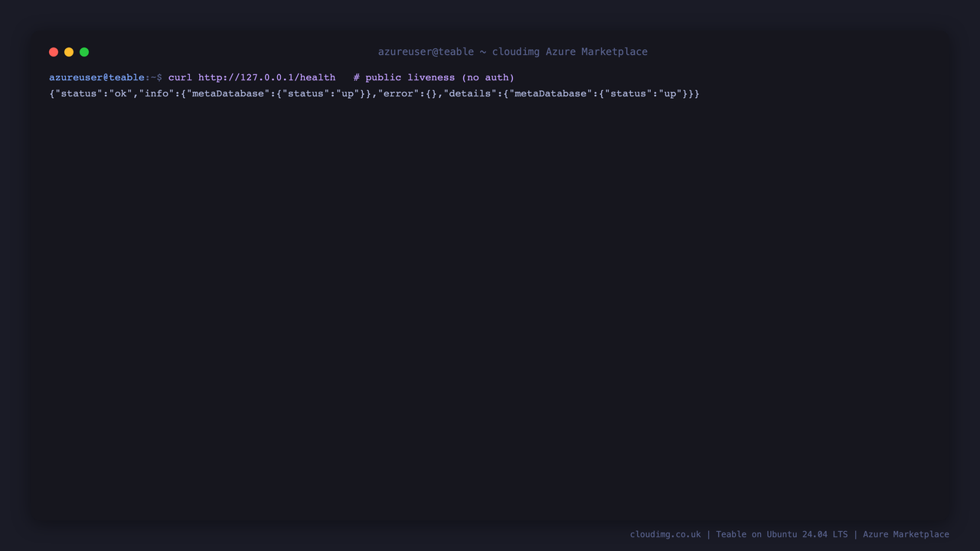Click the "(no auth)" comment text

(x=488, y=77)
